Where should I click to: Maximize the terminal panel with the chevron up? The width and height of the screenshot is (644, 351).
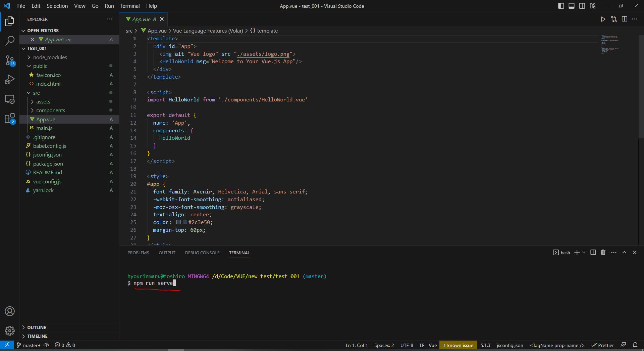pos(624,252)
